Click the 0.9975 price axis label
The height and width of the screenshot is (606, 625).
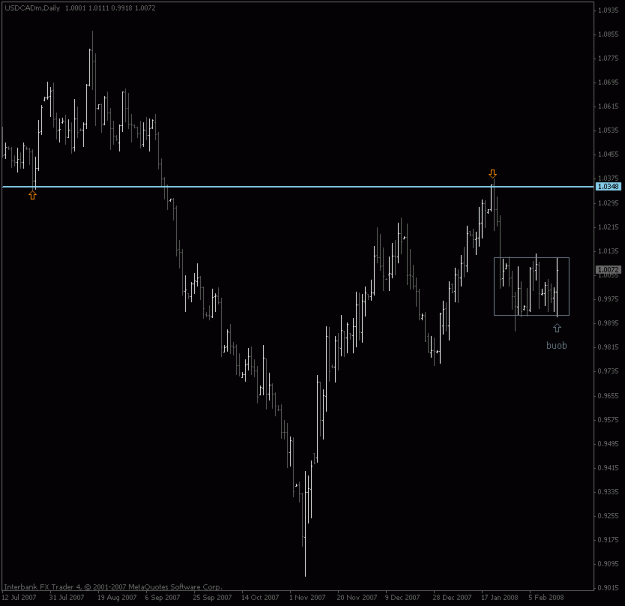[x=608, y=299]
